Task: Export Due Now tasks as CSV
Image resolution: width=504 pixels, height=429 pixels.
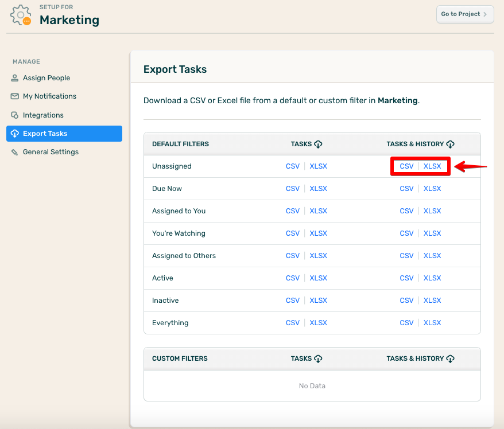Action: click(293, 189)
